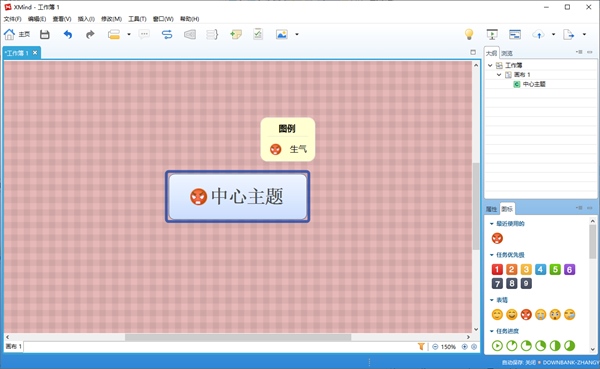Open the 工具(T) menu
The height and width of the screenshot is (369, 600).
pos(137,19)
